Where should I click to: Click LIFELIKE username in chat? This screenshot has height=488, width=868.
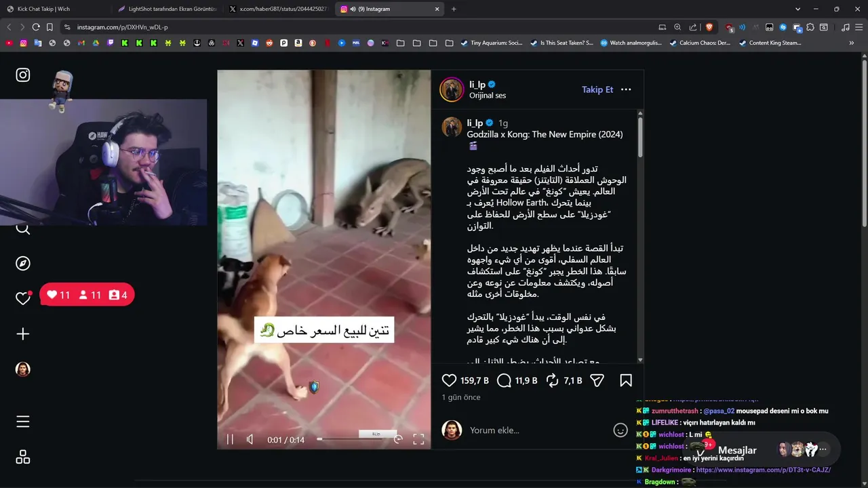point(665,422)
